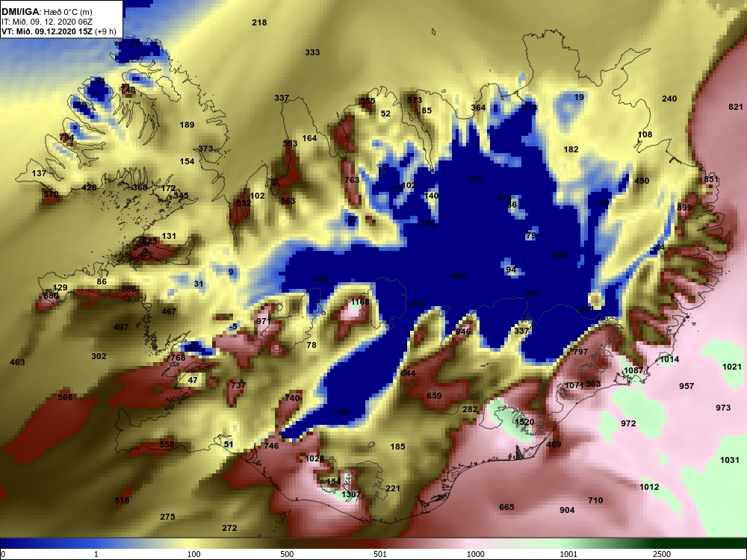Click the map value '659'
The height and width of the screenshot is (560, 747).
(434, 396)
